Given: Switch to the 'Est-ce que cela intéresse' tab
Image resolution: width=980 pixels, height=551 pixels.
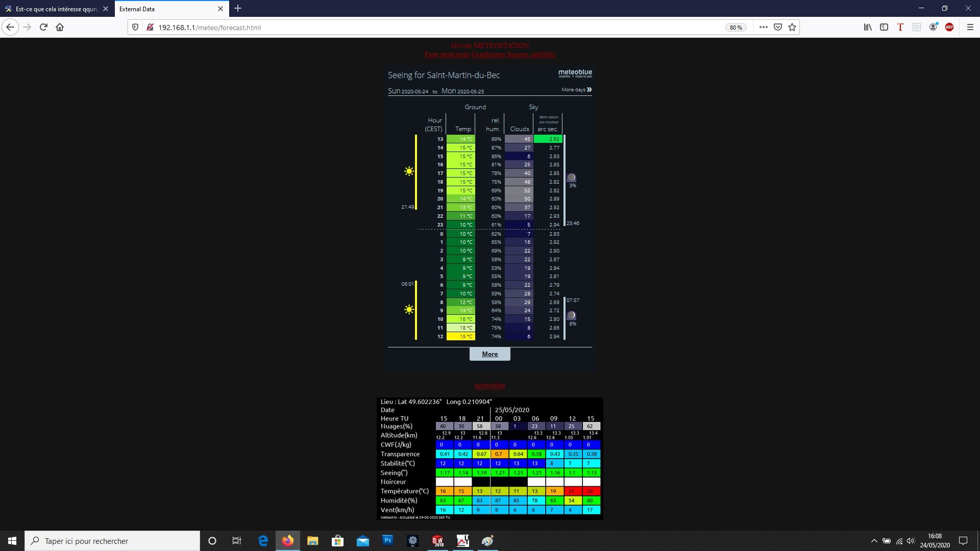Looking at the screenshot, I should [55, 9].
